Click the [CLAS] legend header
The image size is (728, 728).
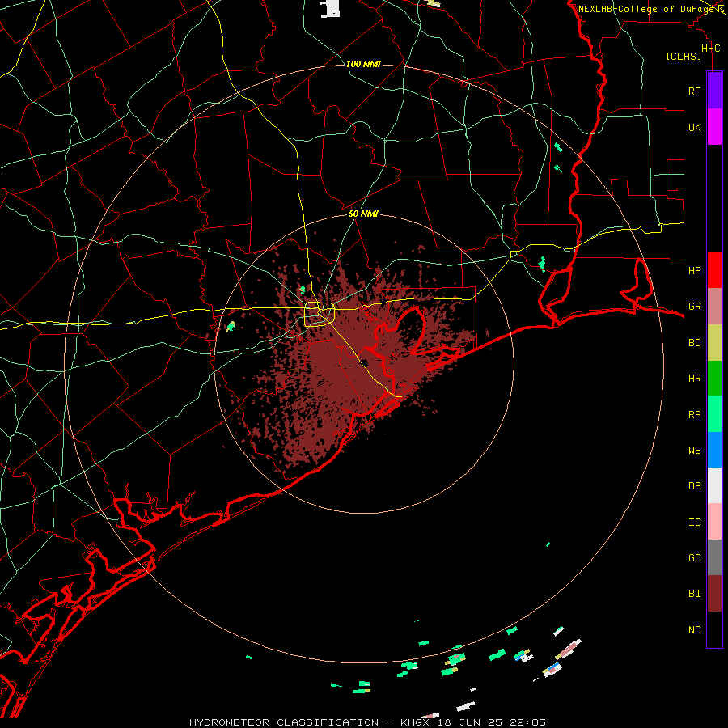pyautogui.click(x=684, y=57)
